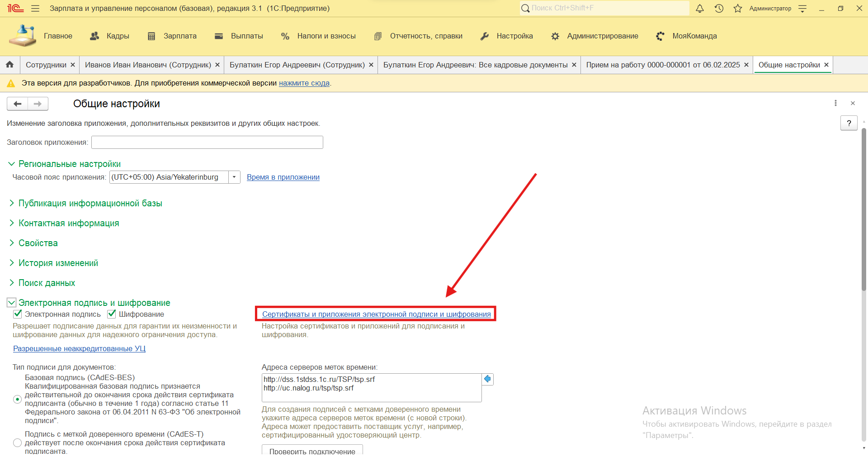
Task: Open the help question mark button
Action: 849,123
